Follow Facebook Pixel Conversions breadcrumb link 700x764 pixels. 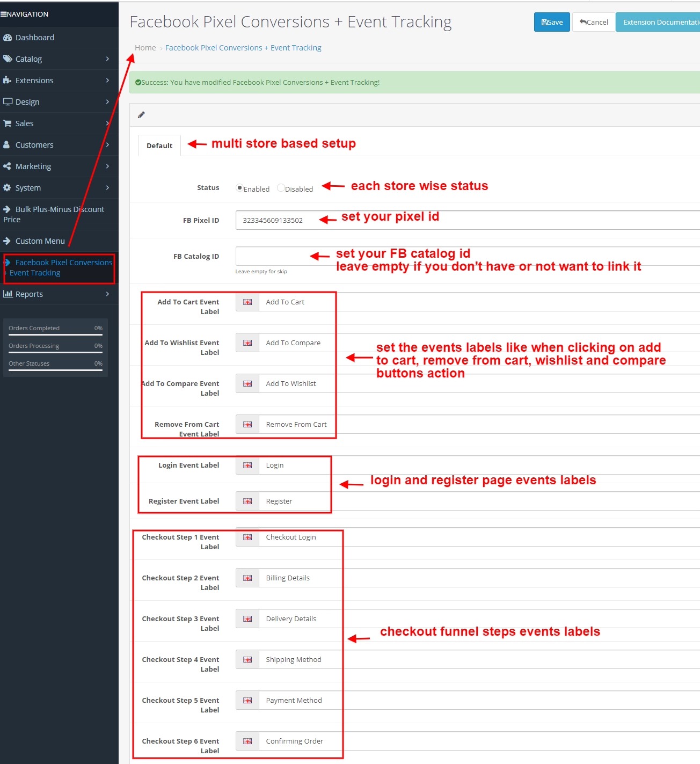(x=243, y=48)
